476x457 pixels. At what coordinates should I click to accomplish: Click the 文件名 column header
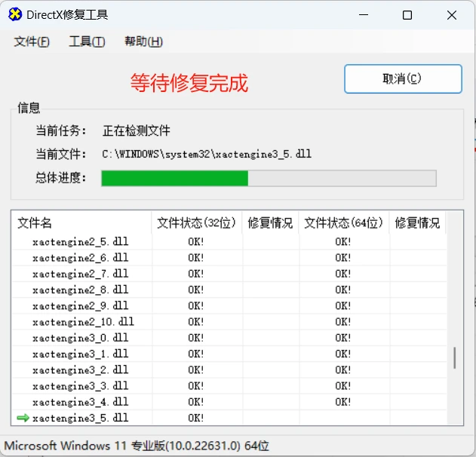click(81, 223)
